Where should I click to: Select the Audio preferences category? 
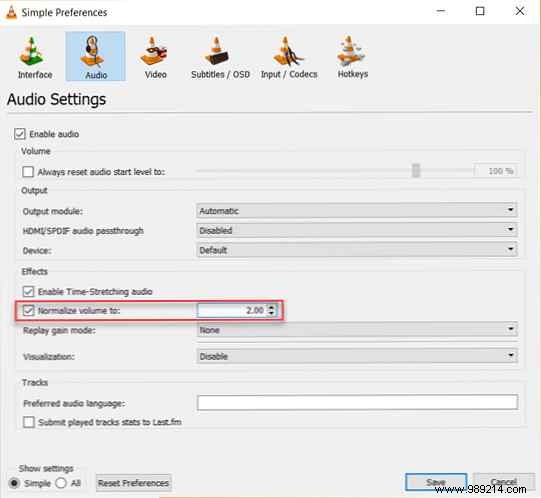[x=95, y=56]
